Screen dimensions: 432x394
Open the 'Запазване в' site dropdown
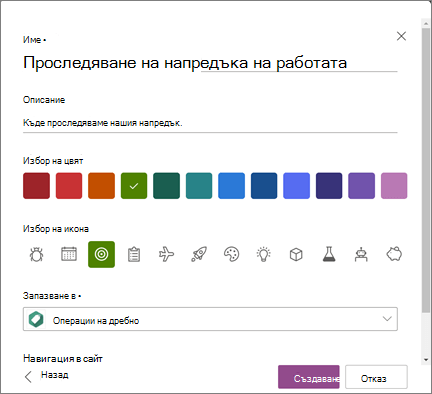coord(210,319)
